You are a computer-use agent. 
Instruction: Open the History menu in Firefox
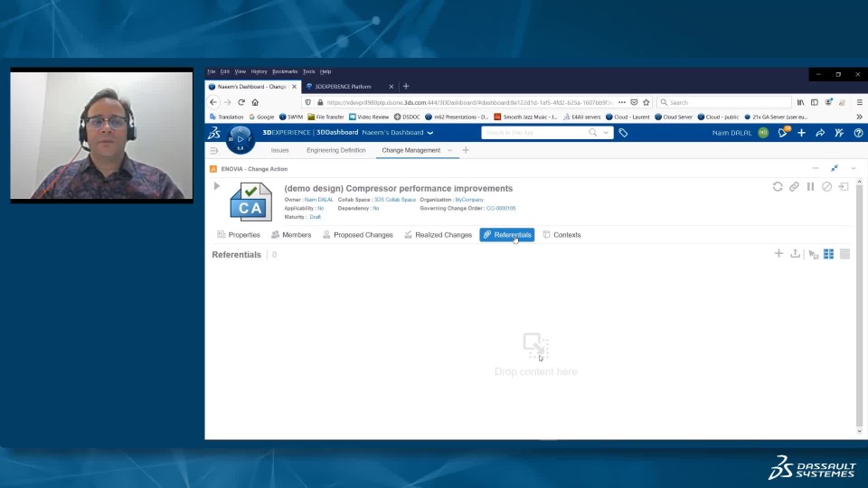tap(259, 71)
